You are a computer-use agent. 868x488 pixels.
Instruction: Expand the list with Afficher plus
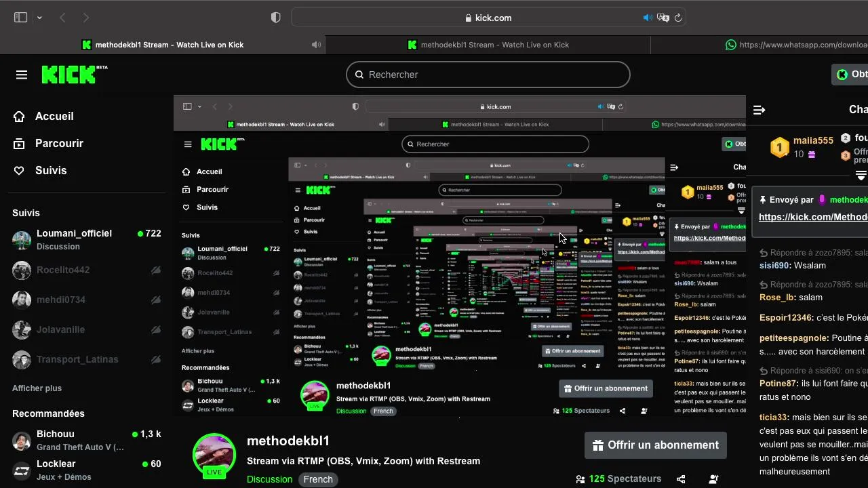tap(37, 388)
